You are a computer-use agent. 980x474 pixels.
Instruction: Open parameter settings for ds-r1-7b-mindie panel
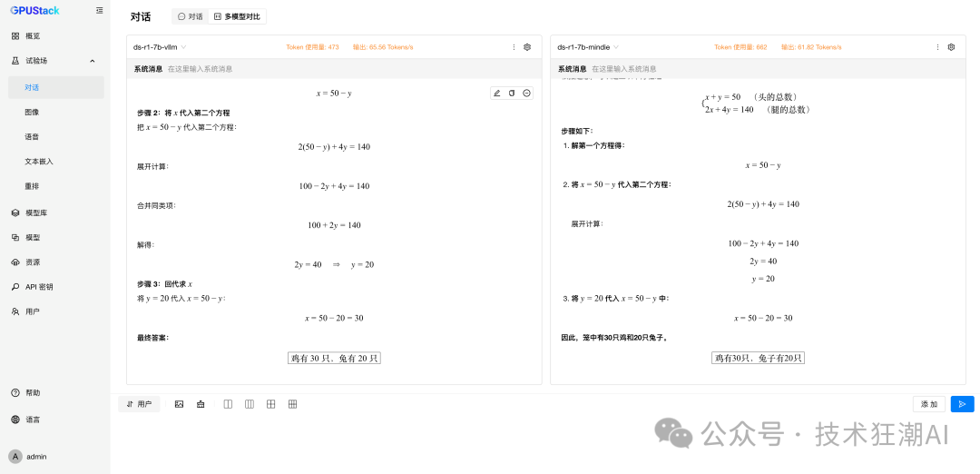click(x=951, y=47)
